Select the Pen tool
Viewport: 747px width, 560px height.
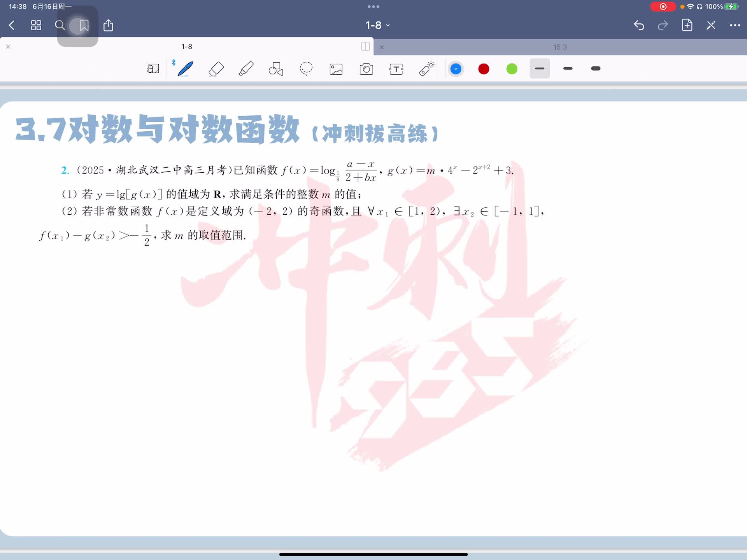[185, 69]
